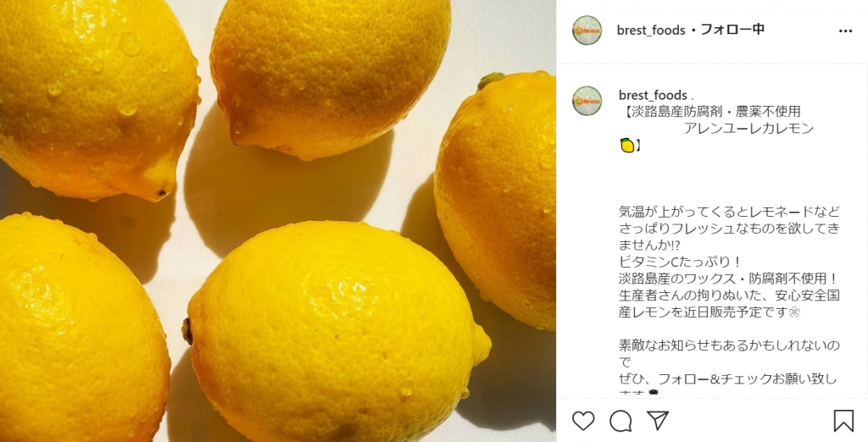
Task: Click the large bottom-center lemon in the photo
Action: click(x=336, y=332)
